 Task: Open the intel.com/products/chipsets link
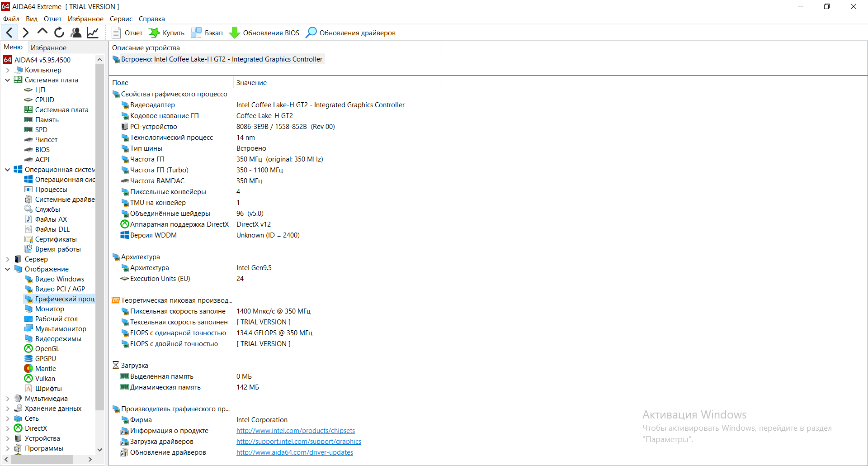point(296,431)
